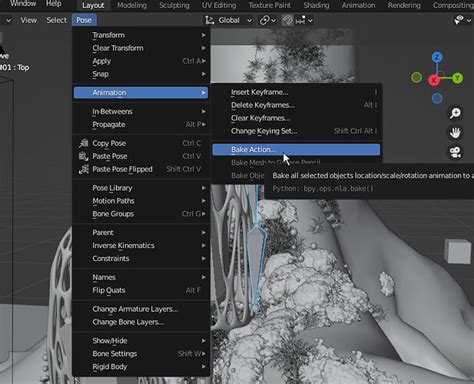Click the Paste Pose icon
The width and height of the screenshot is (474, 384).
[x=83, y=156]
